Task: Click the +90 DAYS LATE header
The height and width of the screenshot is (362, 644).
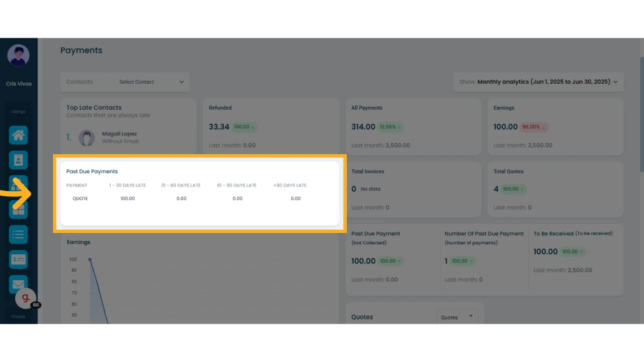Action: [x=290, y=185]
